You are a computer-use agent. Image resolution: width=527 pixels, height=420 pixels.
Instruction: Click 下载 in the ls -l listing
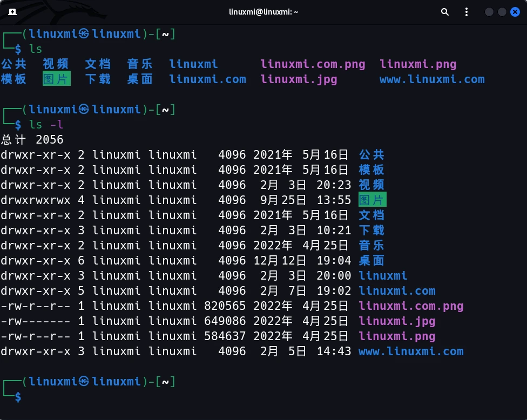tap(371, 230)
